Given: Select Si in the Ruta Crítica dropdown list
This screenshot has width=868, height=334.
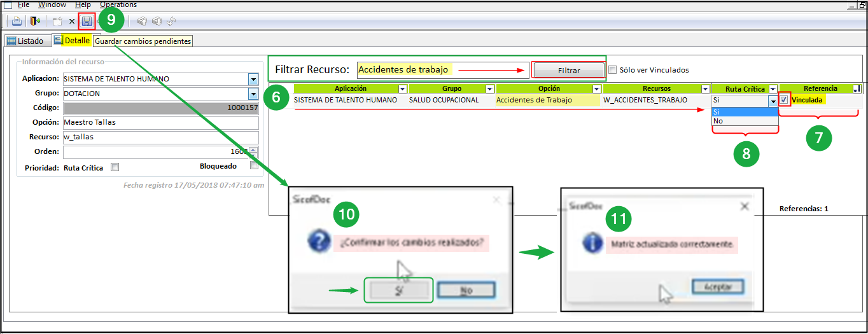Looking at the screenshot, I should pos(745,111).
